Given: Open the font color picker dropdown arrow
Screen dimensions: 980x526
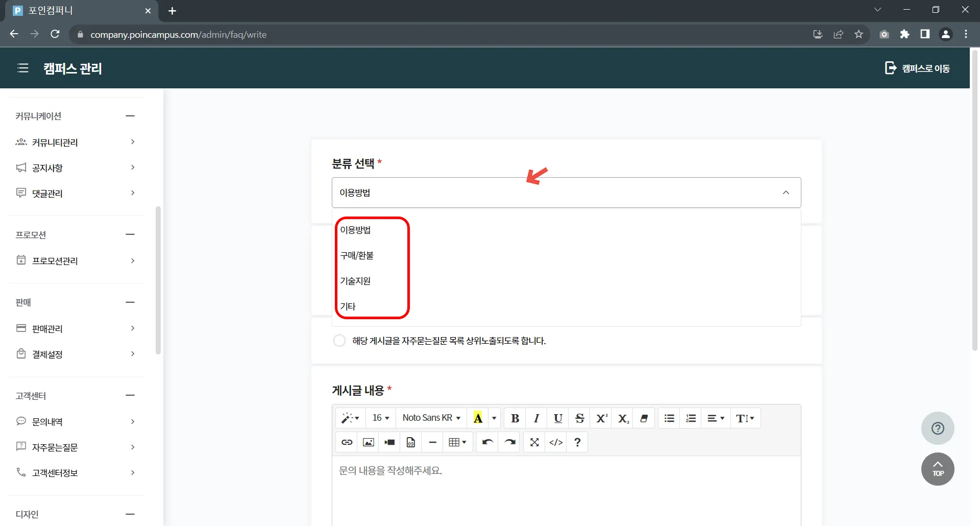Looking at the screenshot, I should tap(494, 418).
